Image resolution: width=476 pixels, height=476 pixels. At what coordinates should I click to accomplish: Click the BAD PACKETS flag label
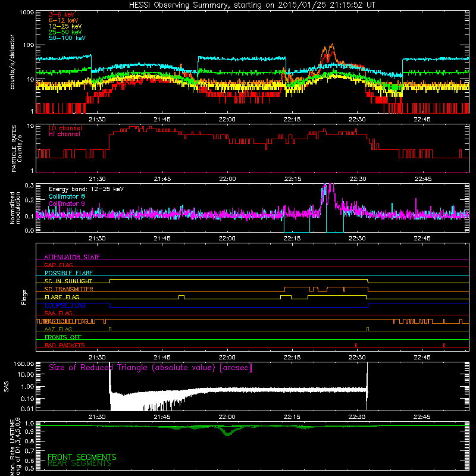[x=65, y=345]
